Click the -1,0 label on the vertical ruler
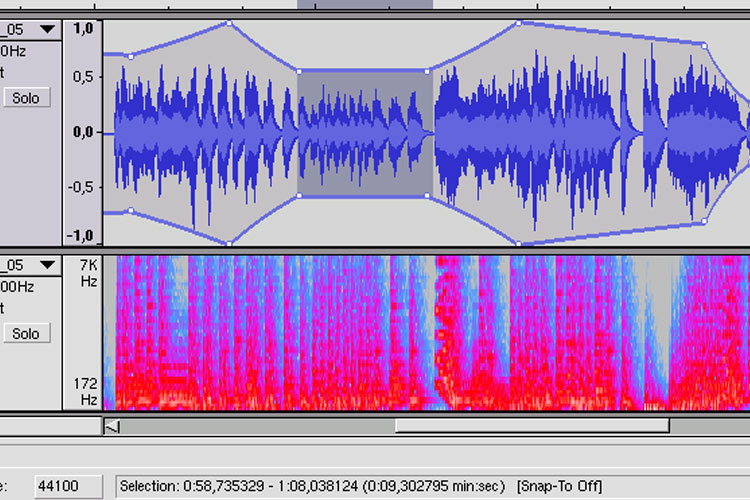 [x=80, y=235]
